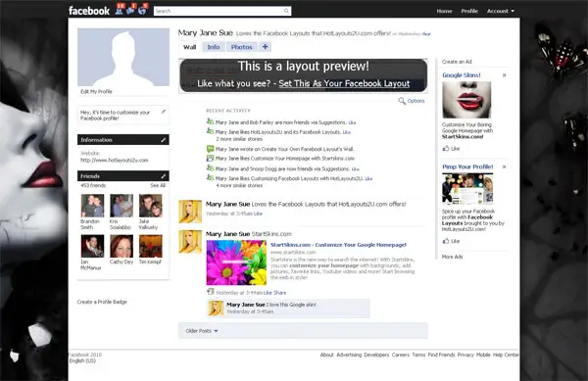Click the profile silhouette picture

[123, 58]
